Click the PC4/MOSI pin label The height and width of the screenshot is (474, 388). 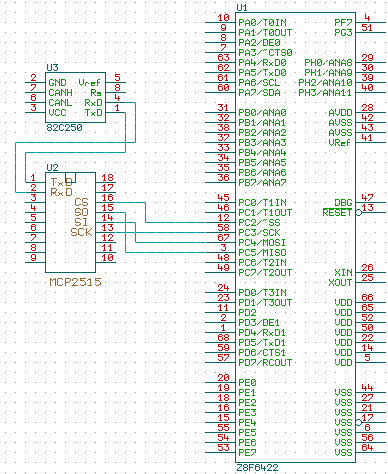pos(262,242)
